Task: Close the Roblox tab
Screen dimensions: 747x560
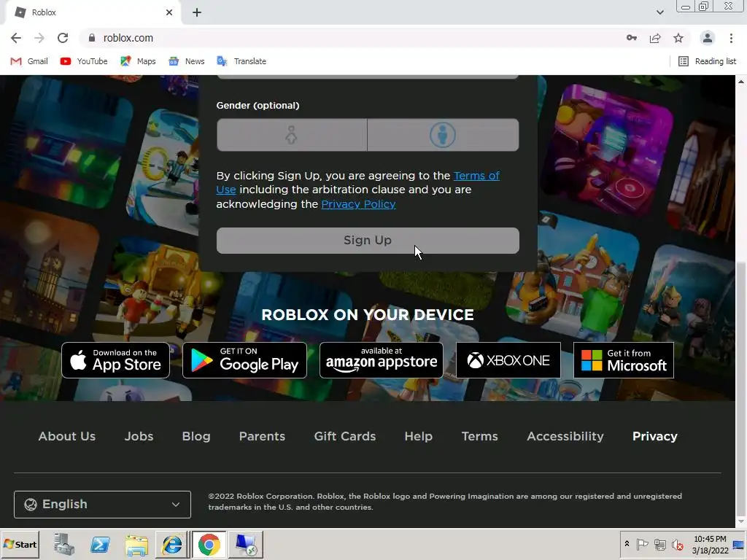Action: [169, 13]
